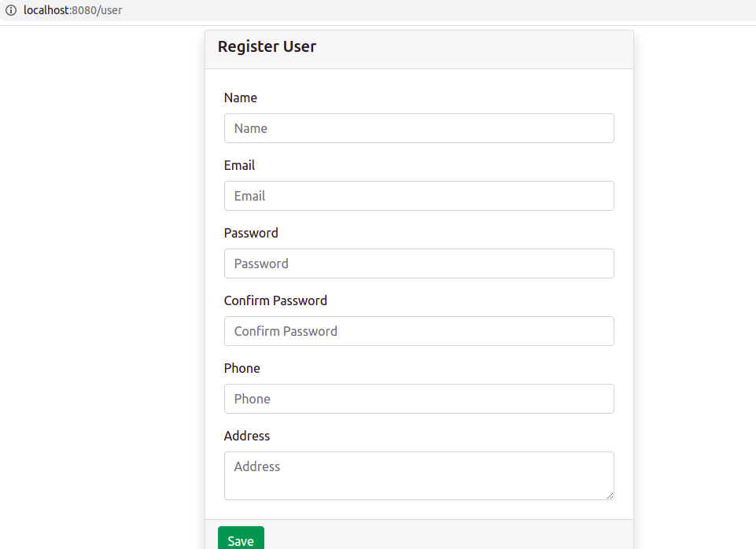The width and height of the screenshot is (756, 549).
Task: Select the Phone label above its field
Action: coord(242,368)
